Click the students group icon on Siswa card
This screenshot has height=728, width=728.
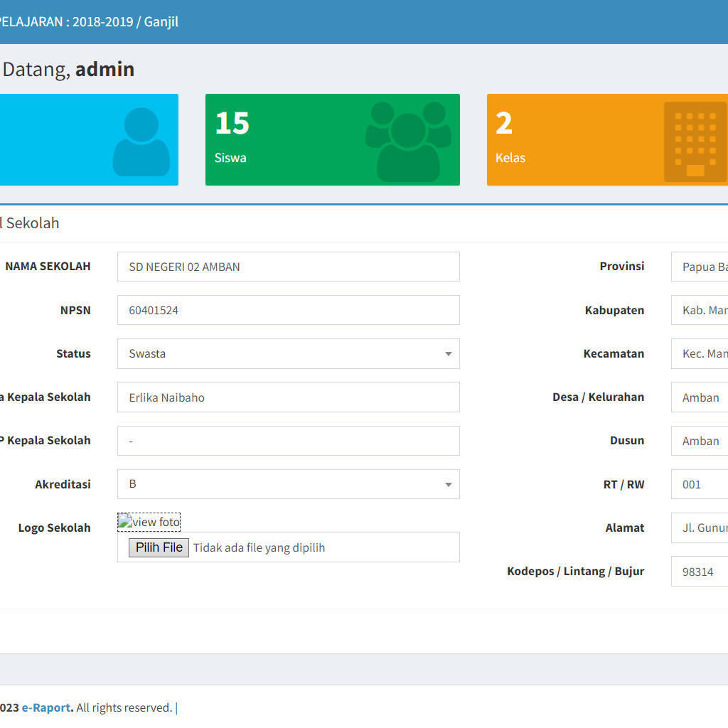[x=408, y=141]
